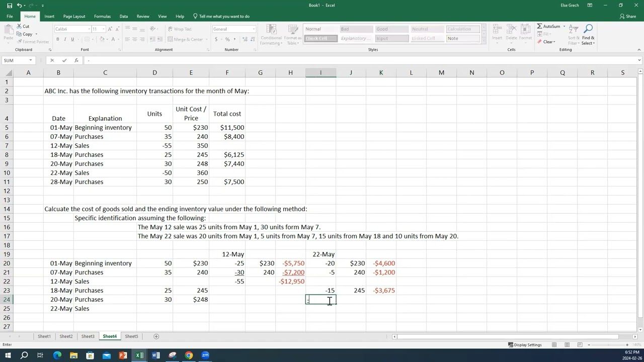Click the Borders icon
The image size is (644, 362).
pyautogui.click(x=86, y=39)
